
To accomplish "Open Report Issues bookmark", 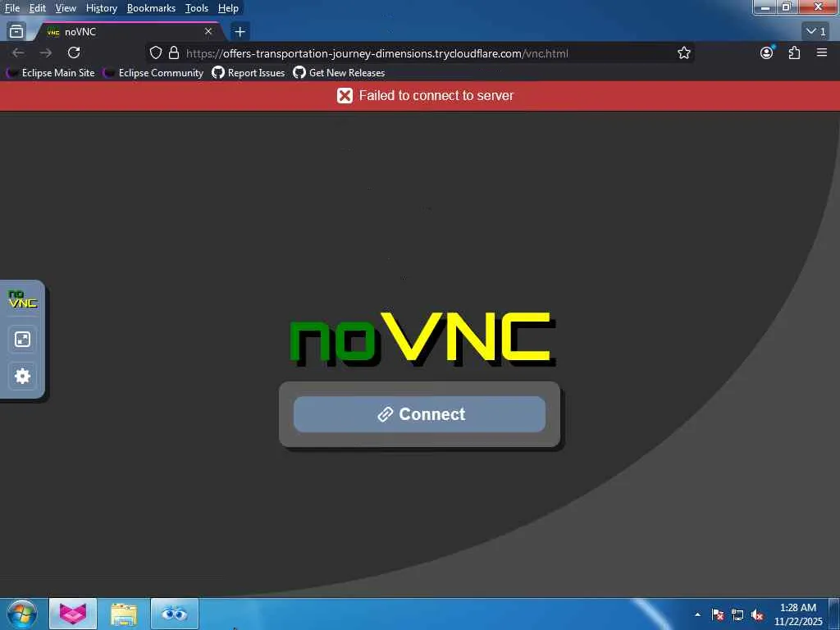I will (x=249, y=73).
